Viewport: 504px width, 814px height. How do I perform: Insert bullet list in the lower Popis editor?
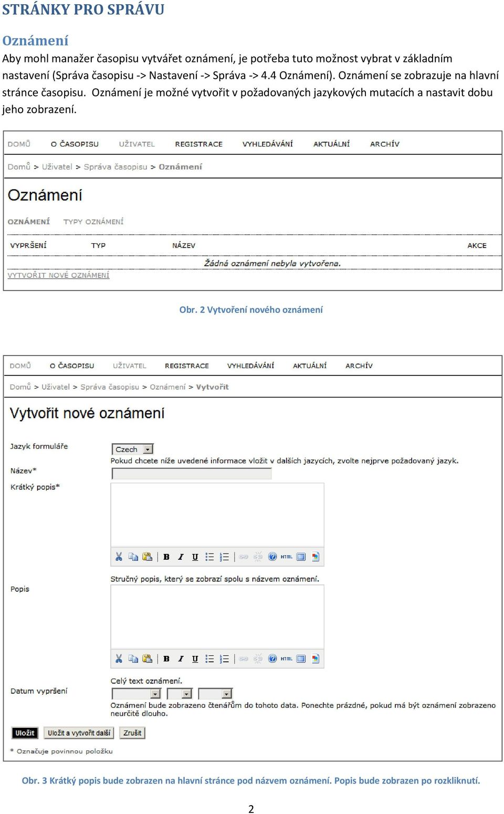[209, 659]
